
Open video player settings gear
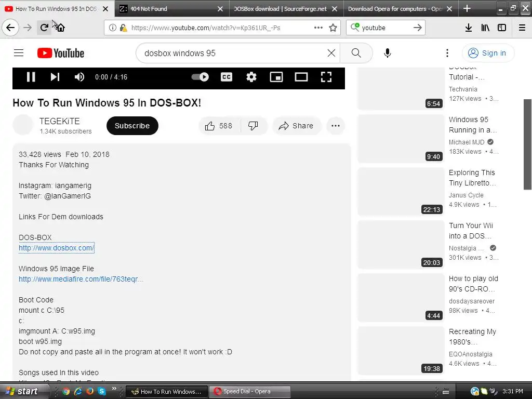(x=251, y=77)
